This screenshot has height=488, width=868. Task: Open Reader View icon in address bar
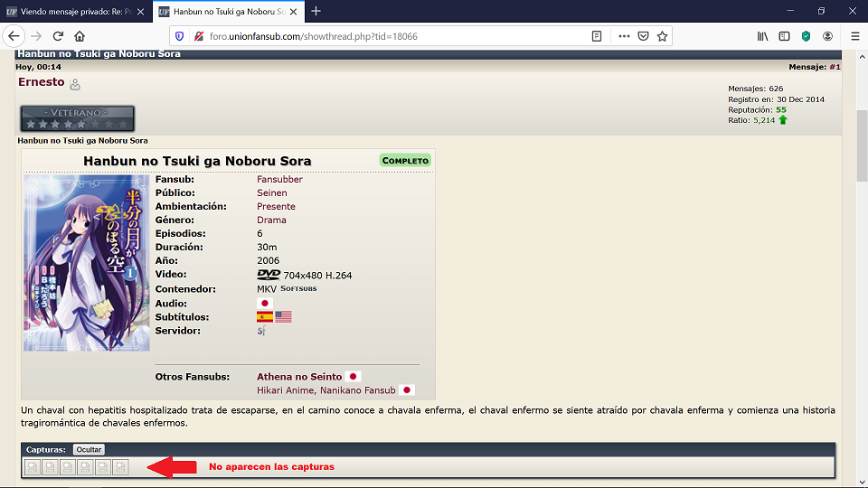pyautogui.click(x=597, y=36)
